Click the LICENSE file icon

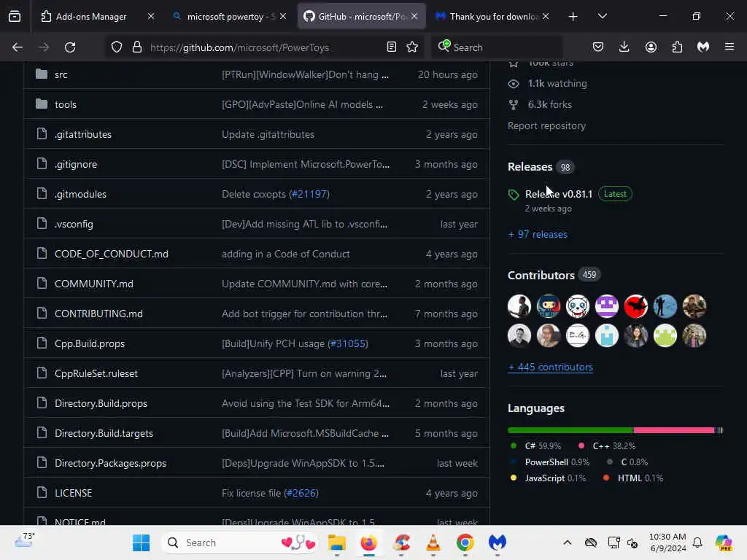42,492
